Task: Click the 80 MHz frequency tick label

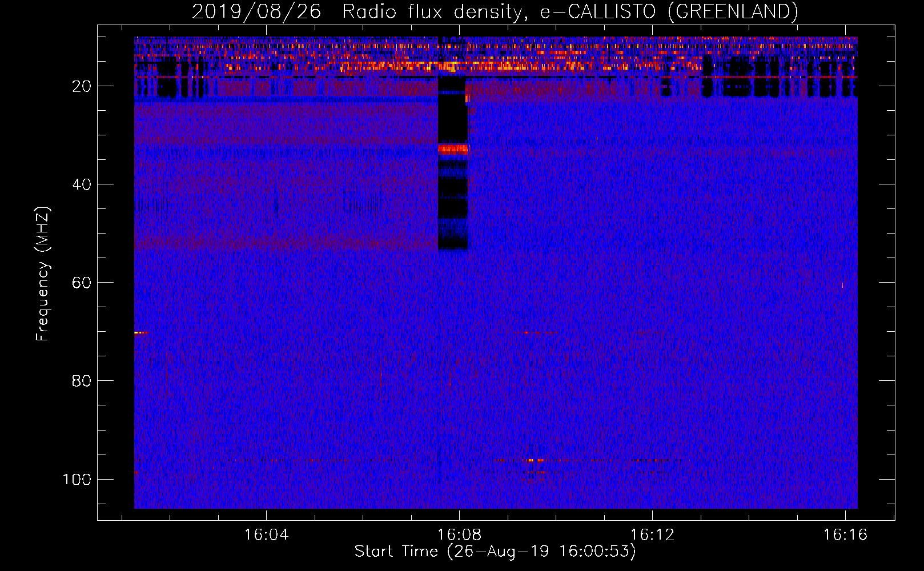Action: point(82,381)
